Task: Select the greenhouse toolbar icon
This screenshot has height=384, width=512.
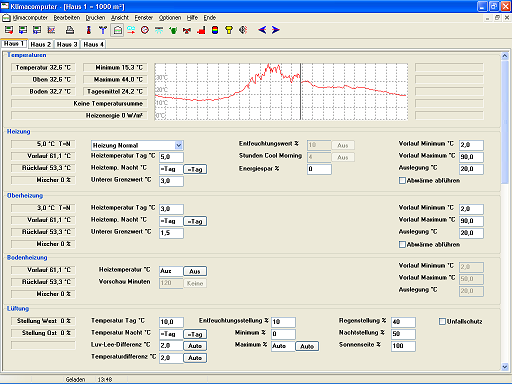Action: click(x=117, y=30)
